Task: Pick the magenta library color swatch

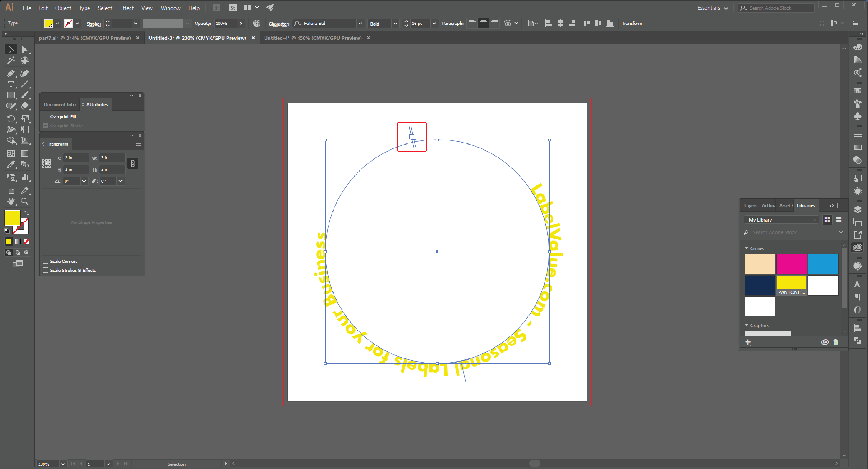Action: [x=791, y=264]
